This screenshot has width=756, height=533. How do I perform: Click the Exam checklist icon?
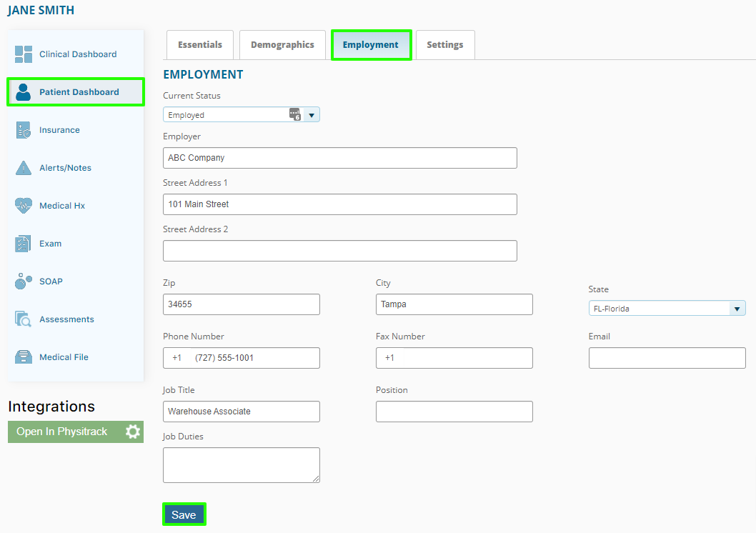click(23, 244)
